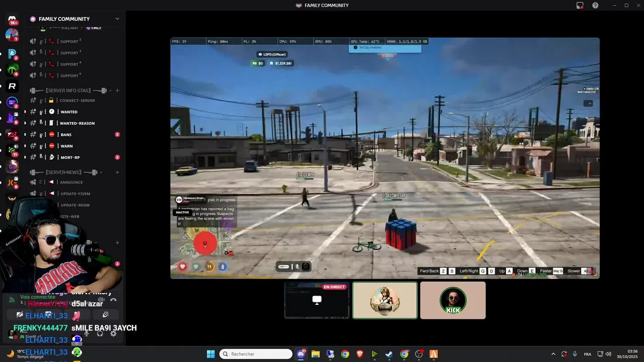This screenshot has height=362, width=644.
Task: Expand the FAMILY COMMUNITY server menu
Action: point(117,19)
